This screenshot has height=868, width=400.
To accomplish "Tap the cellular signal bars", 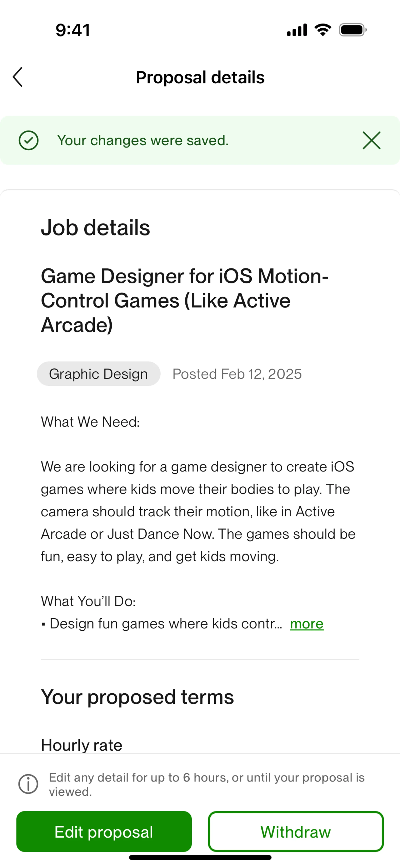I will tap(297, 30).
